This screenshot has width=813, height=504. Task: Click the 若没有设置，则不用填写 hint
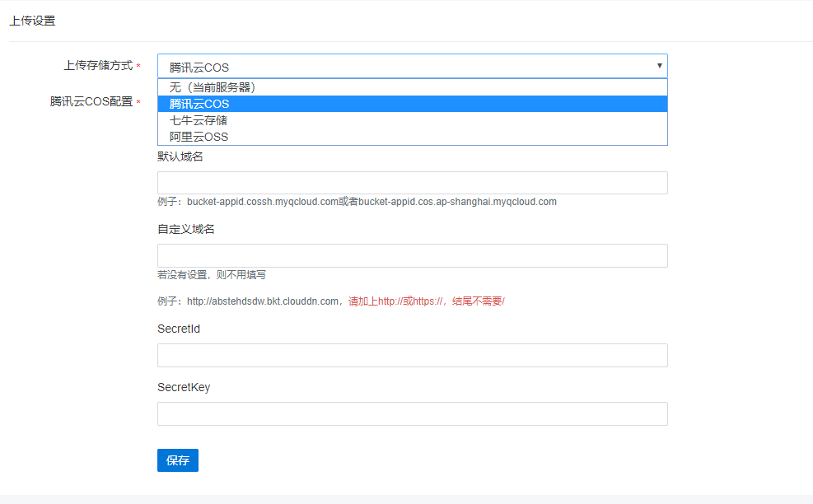click(212, 275)
